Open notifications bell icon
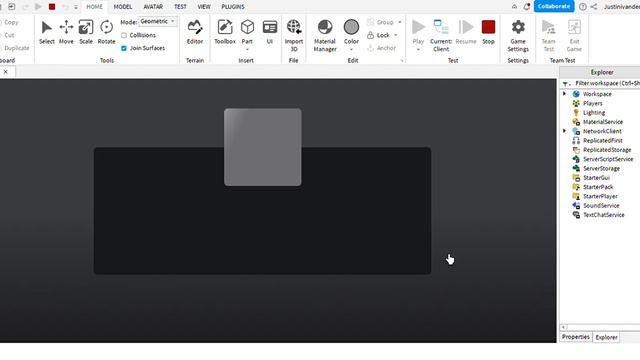640x360 pixels. click(x=527, y=7)
